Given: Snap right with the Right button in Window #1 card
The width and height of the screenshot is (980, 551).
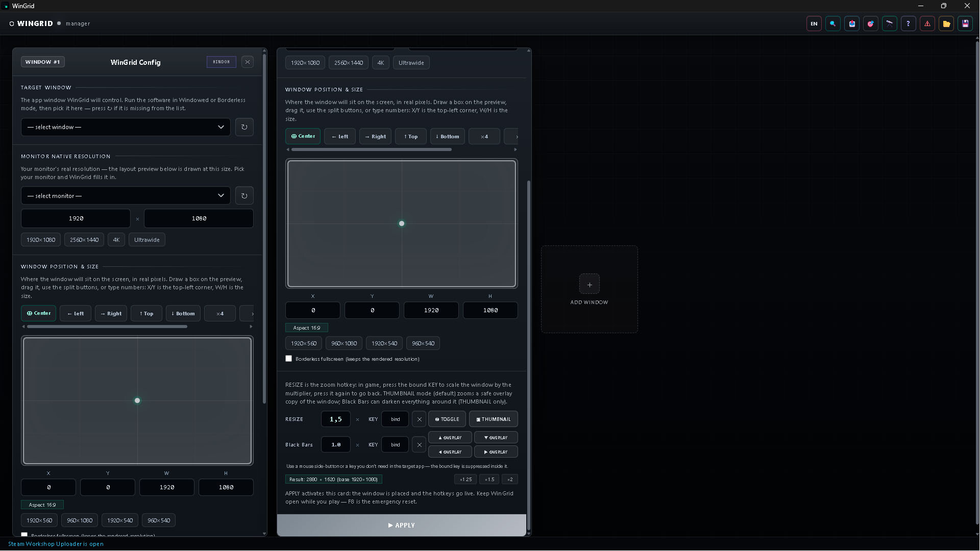Looking at the screenshot, I should (x=111, y=313).
